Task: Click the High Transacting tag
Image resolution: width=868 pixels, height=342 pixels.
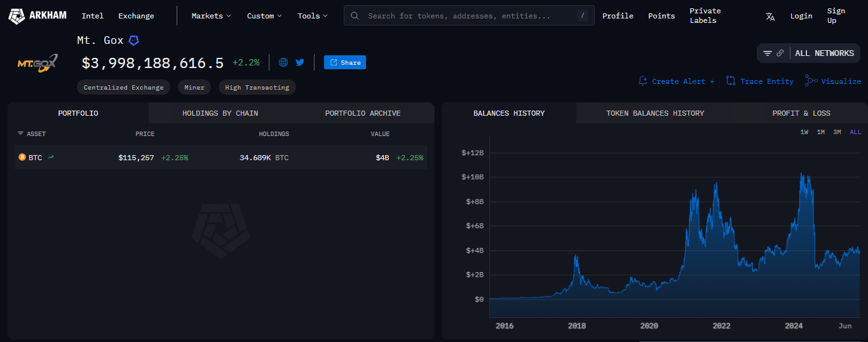Action: (x=257, y=88)
